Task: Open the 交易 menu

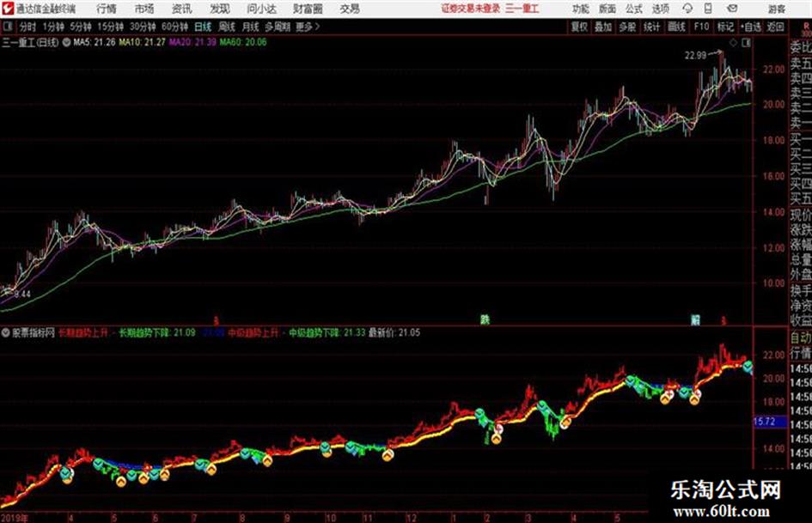Action: pos(350,9)
